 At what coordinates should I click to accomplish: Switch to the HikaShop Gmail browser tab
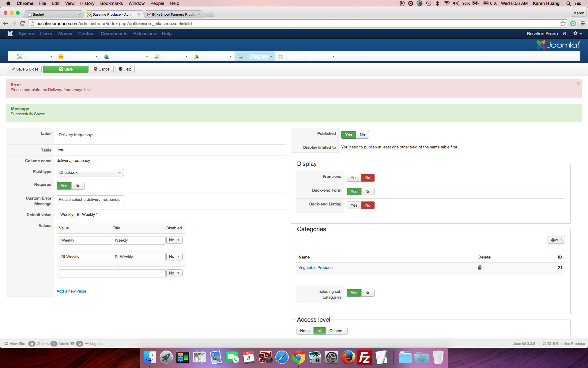[x=173, y=14]
